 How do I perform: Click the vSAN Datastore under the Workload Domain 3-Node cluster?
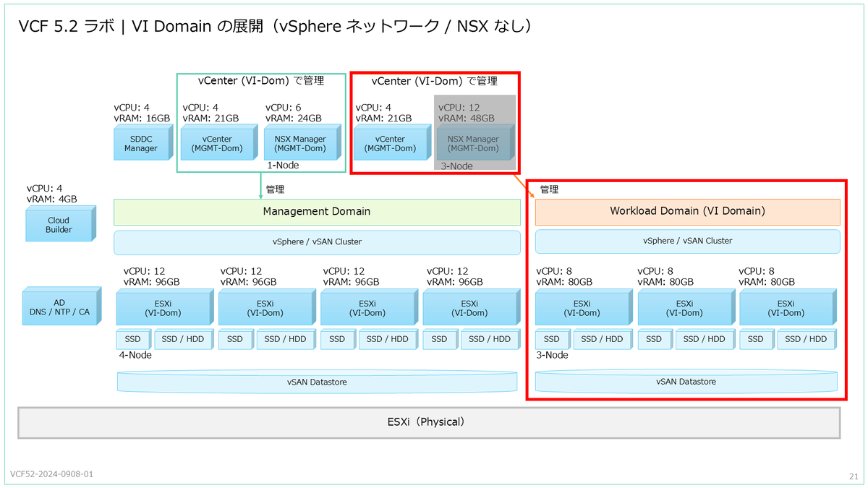[686, 382]
